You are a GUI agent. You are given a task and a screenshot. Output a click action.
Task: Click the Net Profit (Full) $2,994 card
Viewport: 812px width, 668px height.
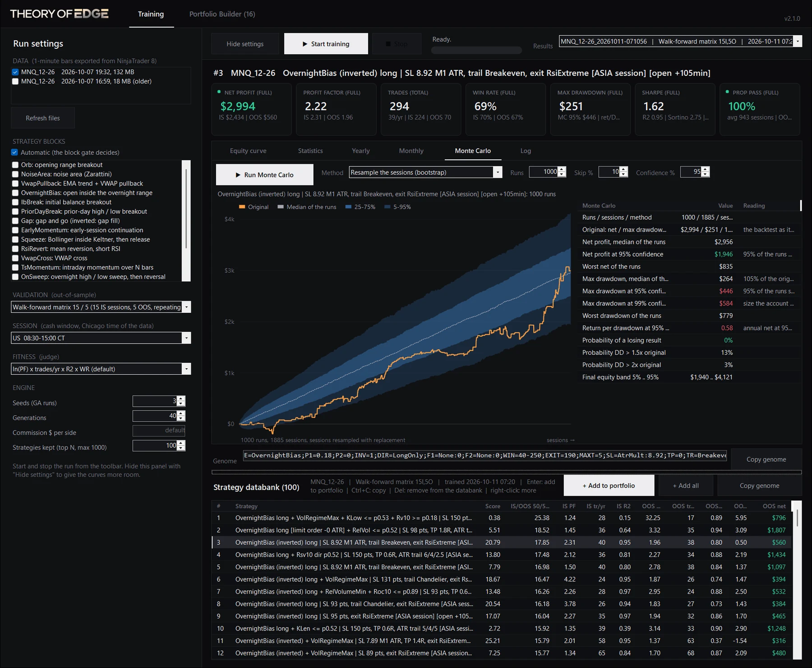(251, 109)
